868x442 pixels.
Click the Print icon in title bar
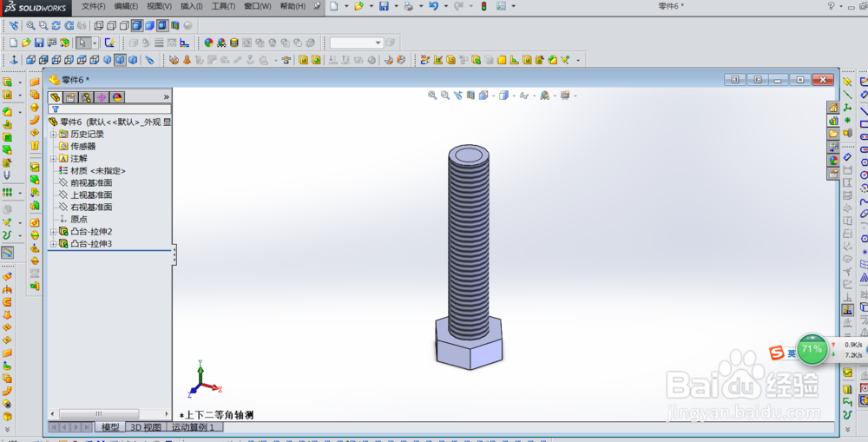coord(409,7)
